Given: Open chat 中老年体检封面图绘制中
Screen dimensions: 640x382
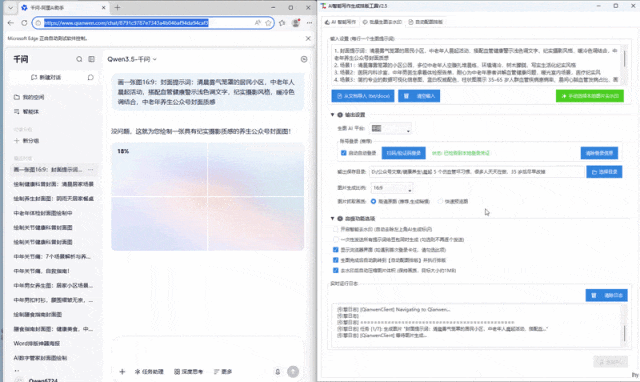Looking at the screenshot, I should click(43, 213).
